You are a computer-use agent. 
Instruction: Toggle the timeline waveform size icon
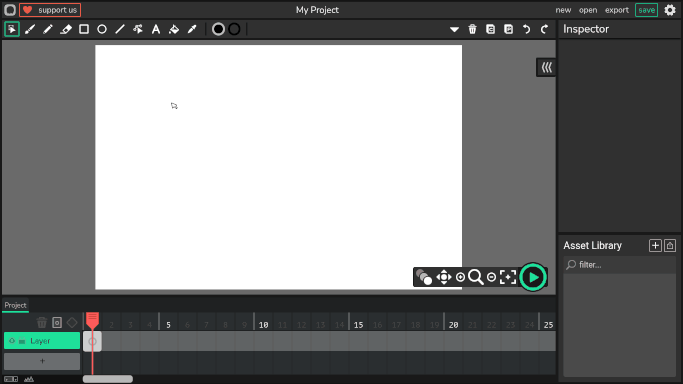[x=29, y=379]
